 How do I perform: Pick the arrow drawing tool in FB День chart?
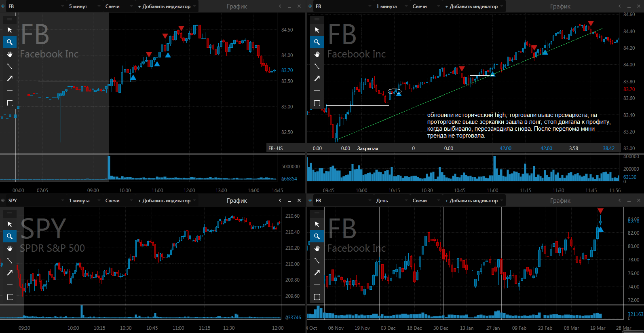tap(317, 273)
